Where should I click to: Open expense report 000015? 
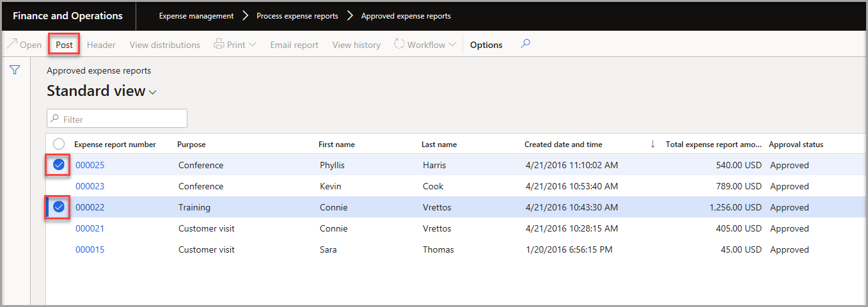tap(90, 249)
